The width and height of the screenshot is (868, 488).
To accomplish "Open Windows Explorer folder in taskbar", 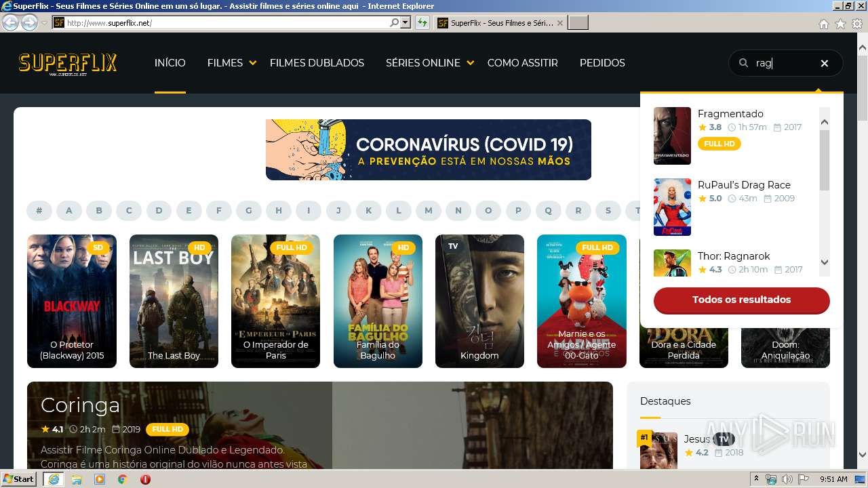I will pos(77,479).
